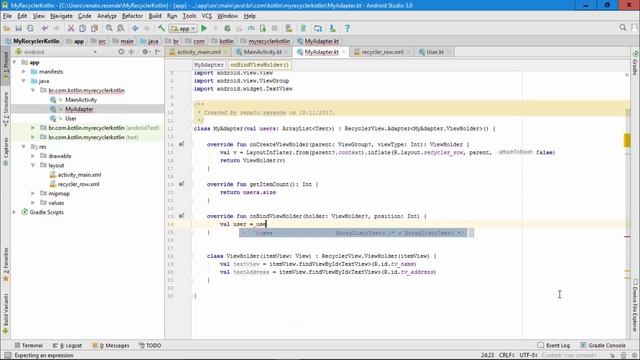The width and height of the screenshot is (640, 360).
Task: Switch to User.kt editor tab
Action: coord(435,52)
